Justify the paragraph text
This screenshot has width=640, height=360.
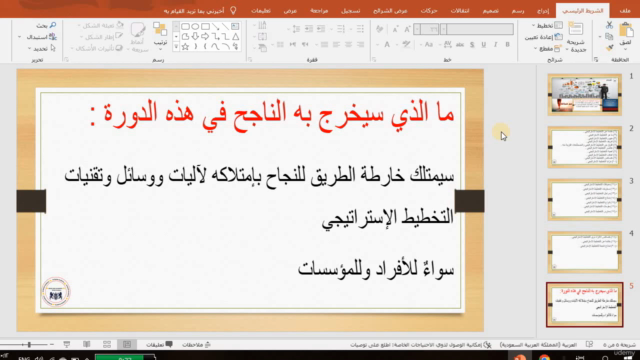(324, 44)
